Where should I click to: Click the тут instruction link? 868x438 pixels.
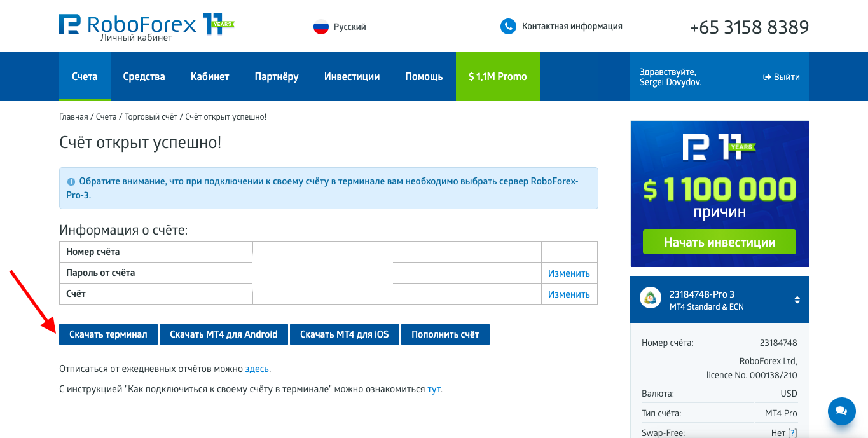tap(434, 389)
